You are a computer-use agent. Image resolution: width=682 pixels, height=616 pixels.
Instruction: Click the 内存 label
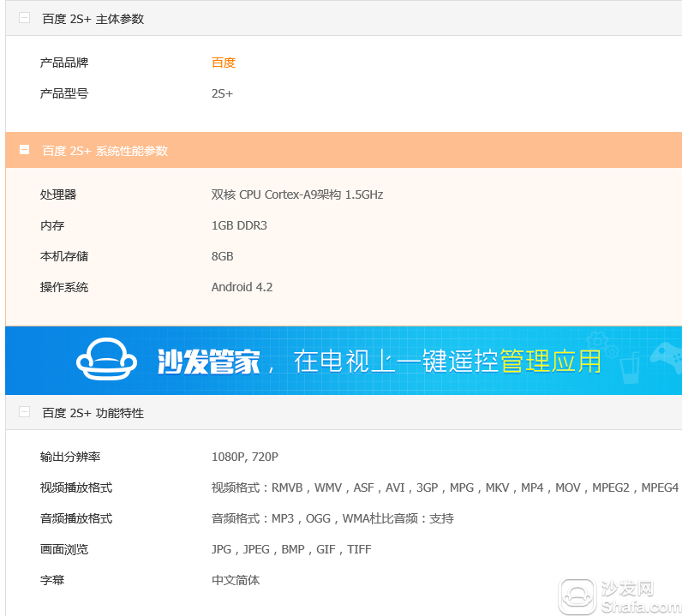(x=51, y=225)
